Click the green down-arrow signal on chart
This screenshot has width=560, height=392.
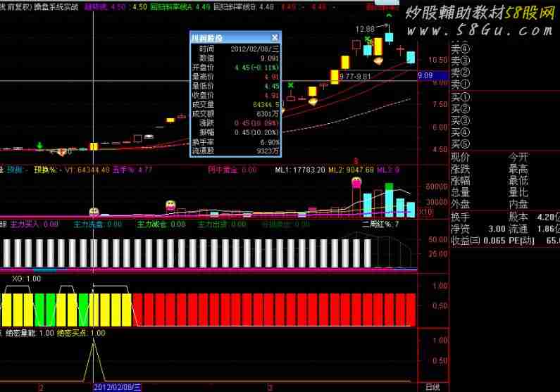point(39,146)
